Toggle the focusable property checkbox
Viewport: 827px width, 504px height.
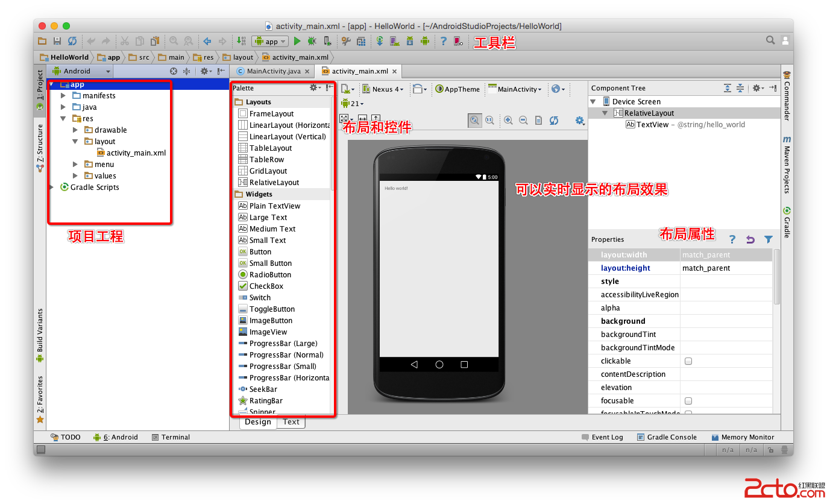point(688,401)
